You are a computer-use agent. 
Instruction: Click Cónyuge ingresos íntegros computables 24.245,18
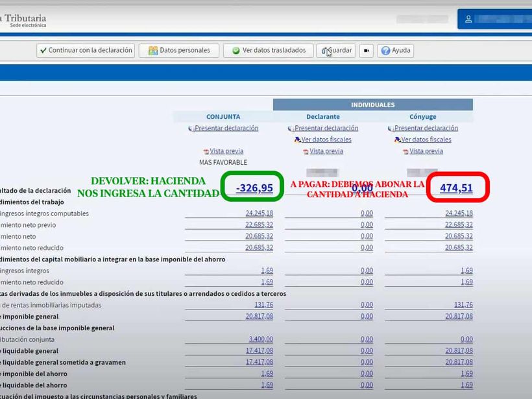pyautogui.click(x=459, y=213)
